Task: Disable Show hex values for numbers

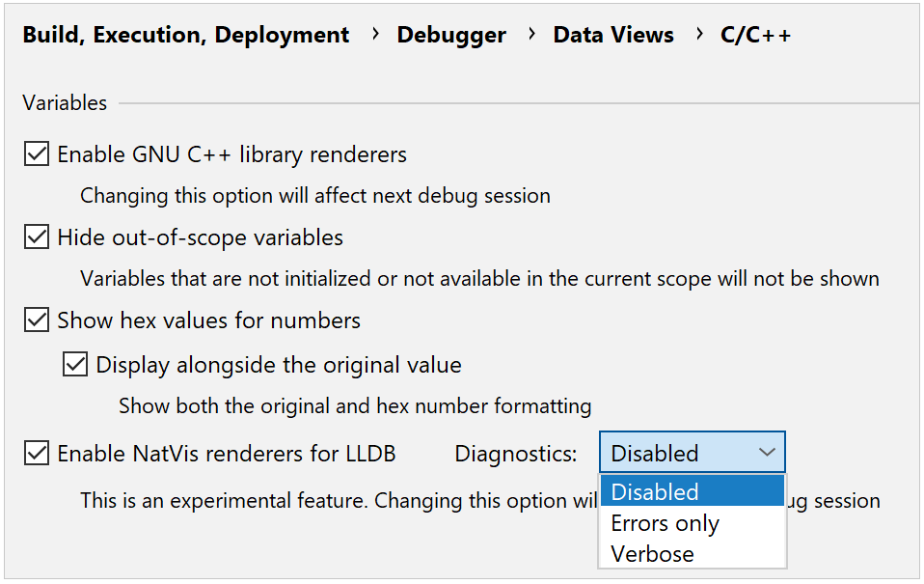Action: pos(37,320)
